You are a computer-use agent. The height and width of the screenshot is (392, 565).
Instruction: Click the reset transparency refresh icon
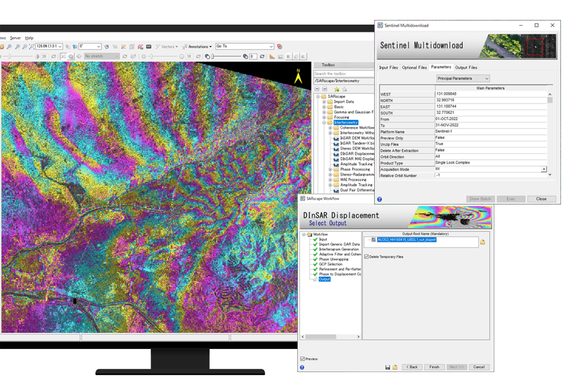pyautogui.click(x=262, y=56)
